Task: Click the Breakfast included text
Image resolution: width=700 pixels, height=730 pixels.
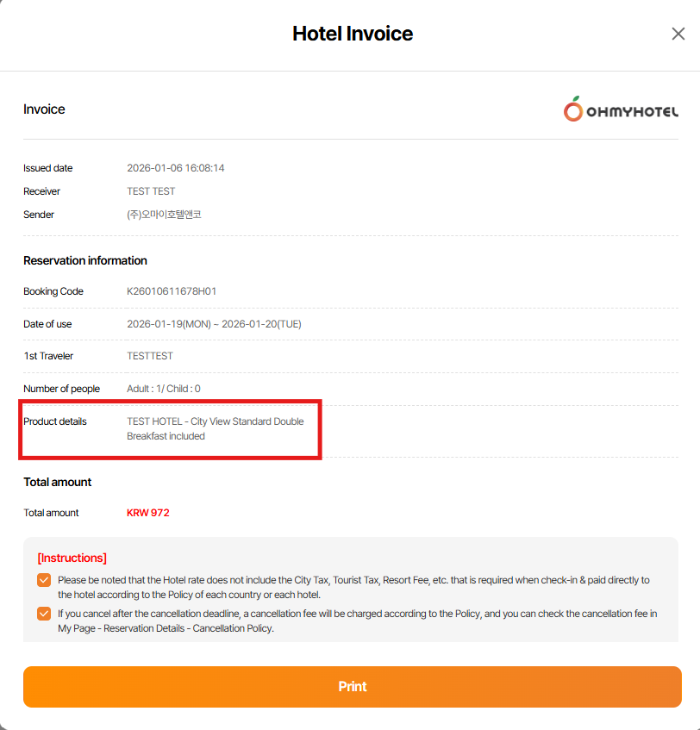Action: 166,436
